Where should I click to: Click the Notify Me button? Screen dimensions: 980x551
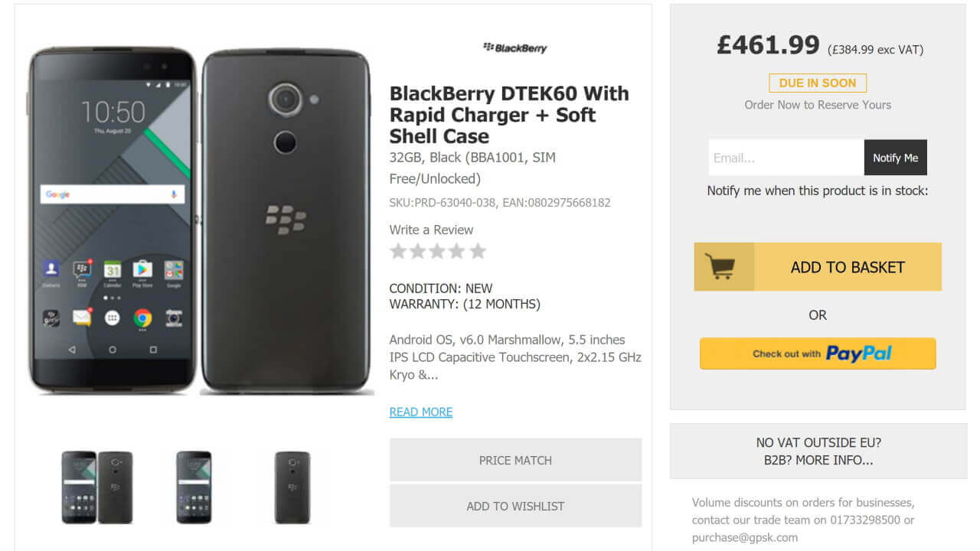pos(895,157)
